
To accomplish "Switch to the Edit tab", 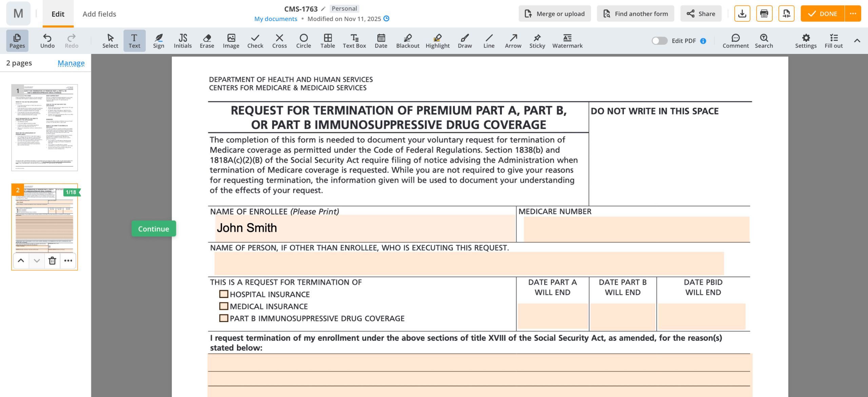I will pos(58,14).
